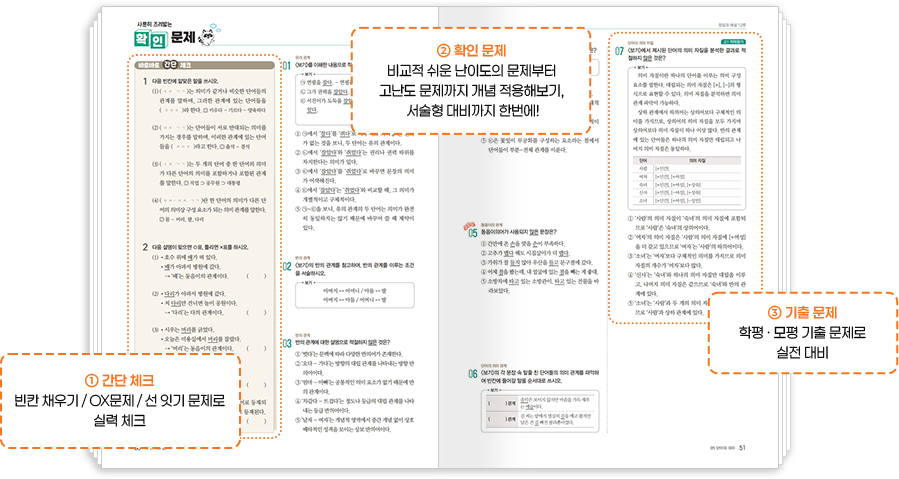Click the 문제 title text beside the 확인 blocks

pos(183,37)
